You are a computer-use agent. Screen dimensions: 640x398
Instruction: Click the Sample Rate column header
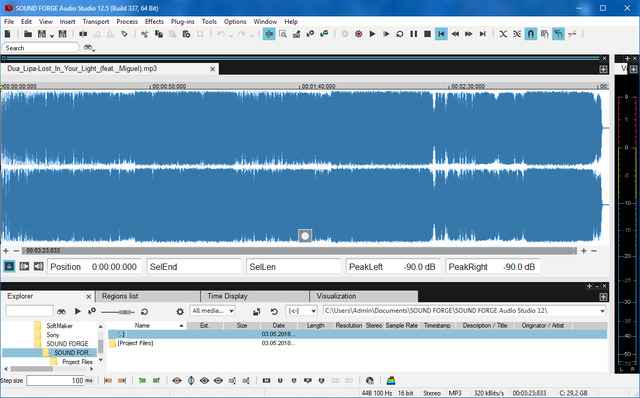point(402,326)
